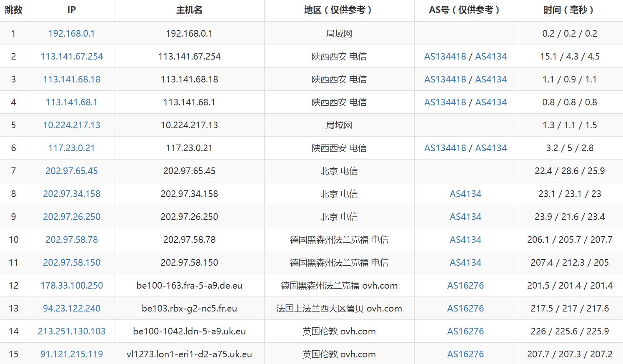623x364 pixels.
Task: Open IP link 10.224.217.13
Action: pos(71,125)
